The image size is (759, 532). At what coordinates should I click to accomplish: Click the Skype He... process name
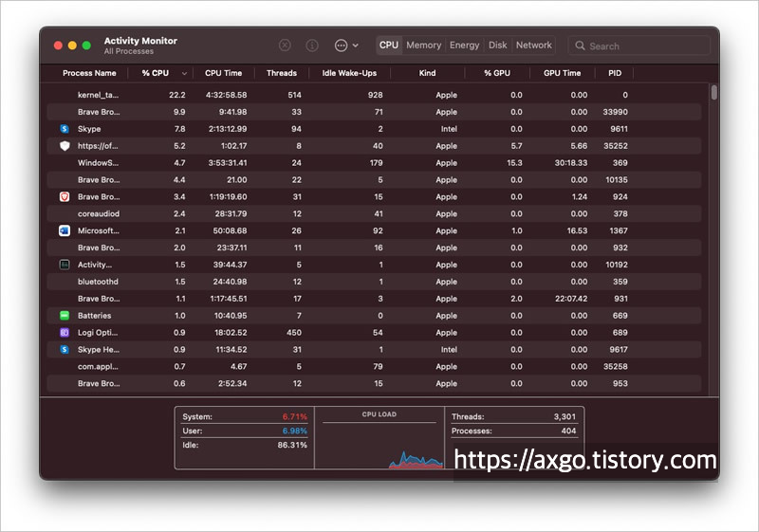(x=99, y=349)
